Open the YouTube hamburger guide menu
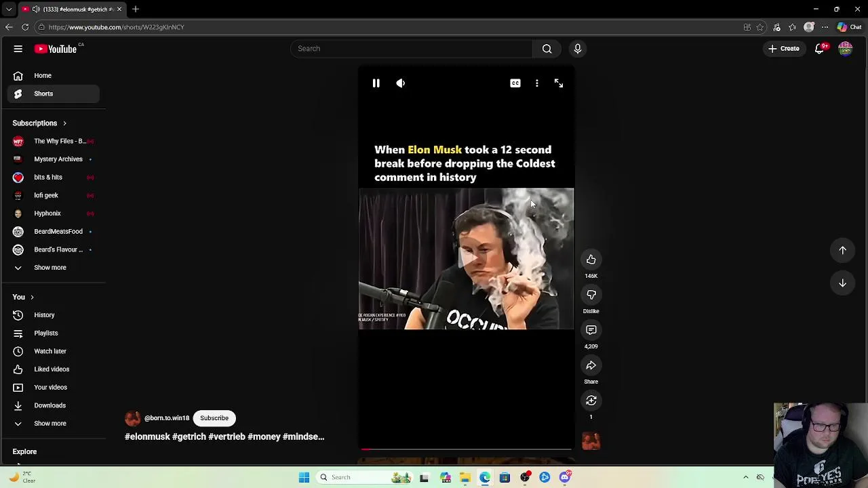 pos(18,49)
